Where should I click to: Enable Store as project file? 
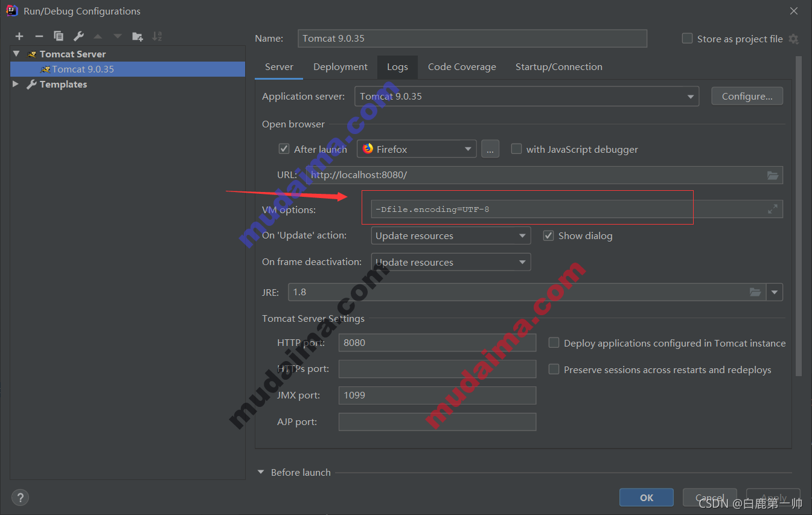click(x=687, y=39)
